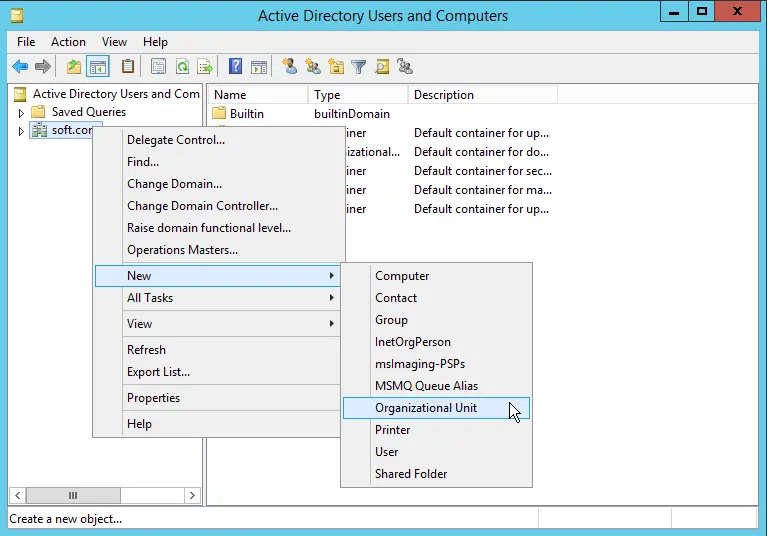The width and height of the screenshot is (767, 536).
Task: Expand the soft.com domain tree node
Action: 21,131
